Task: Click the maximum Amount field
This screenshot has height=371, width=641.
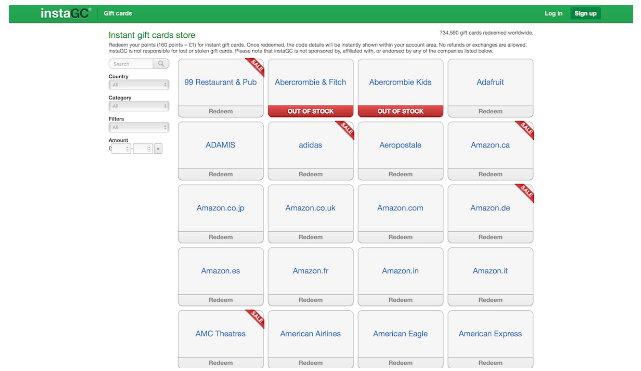Action: [143, 149]
